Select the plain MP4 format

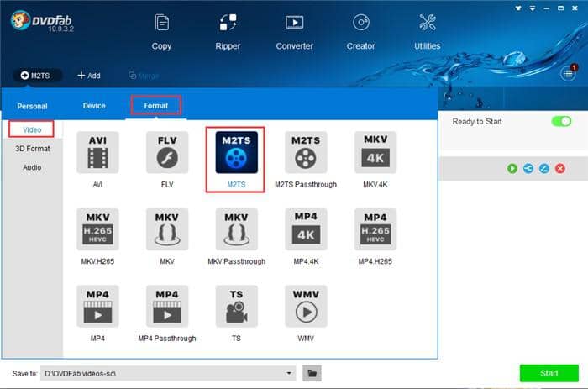(x=97, y=306)
